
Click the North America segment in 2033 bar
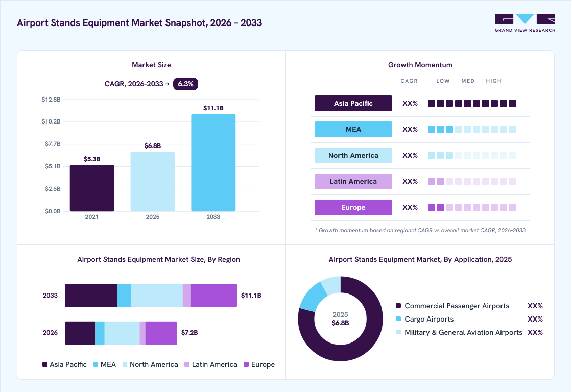point(157,296)
